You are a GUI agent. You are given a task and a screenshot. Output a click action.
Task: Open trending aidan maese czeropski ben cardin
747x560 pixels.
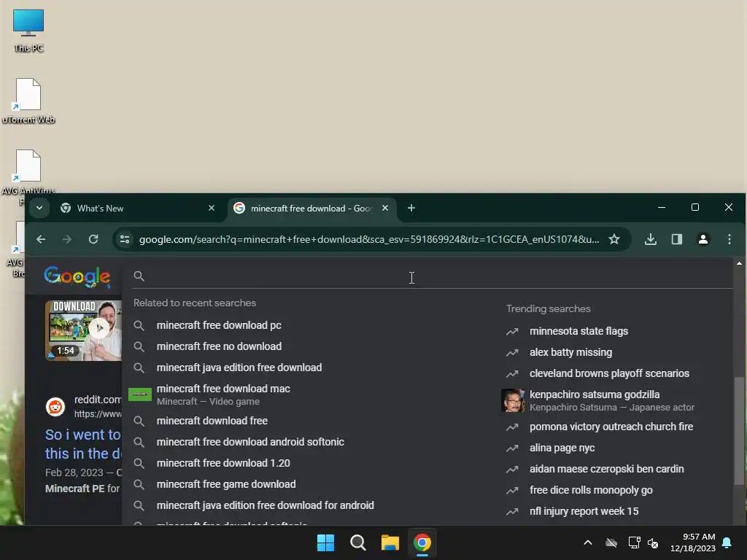[606, 469]
